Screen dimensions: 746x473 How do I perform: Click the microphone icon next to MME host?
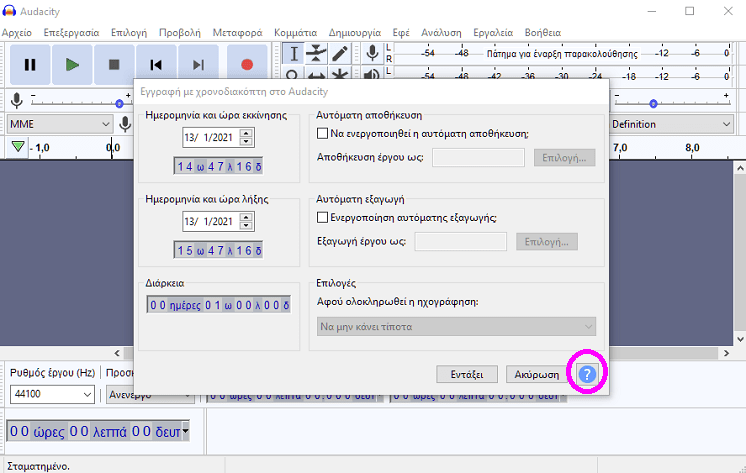[x=125, y=124]
